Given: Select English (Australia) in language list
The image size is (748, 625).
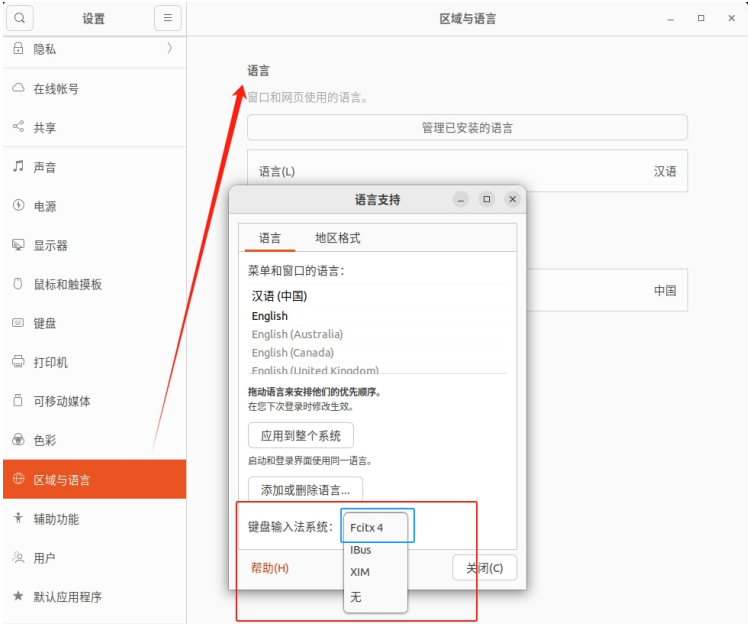Looking at the screenshot, I should [377, 334].
